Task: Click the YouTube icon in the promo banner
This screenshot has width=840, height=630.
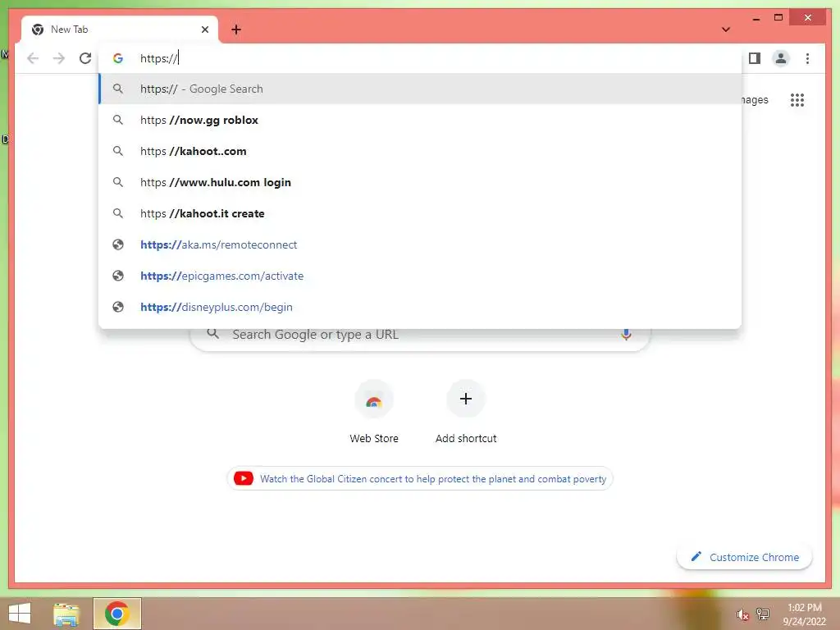Action: click(243, 478)
